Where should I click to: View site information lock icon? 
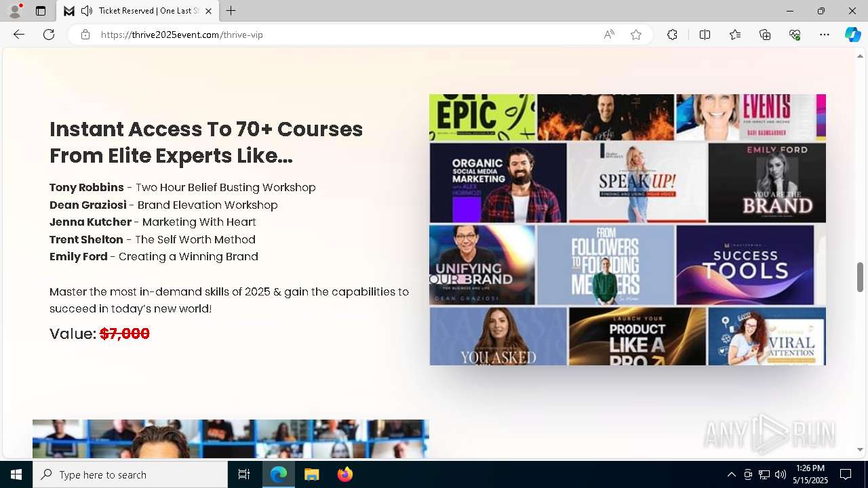point(85,35)
